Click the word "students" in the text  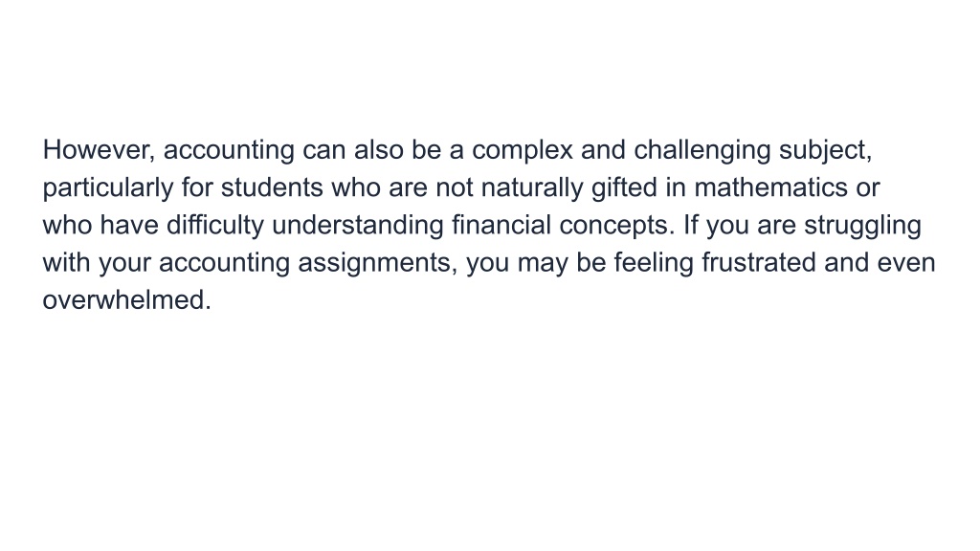(x=272, y=188)
